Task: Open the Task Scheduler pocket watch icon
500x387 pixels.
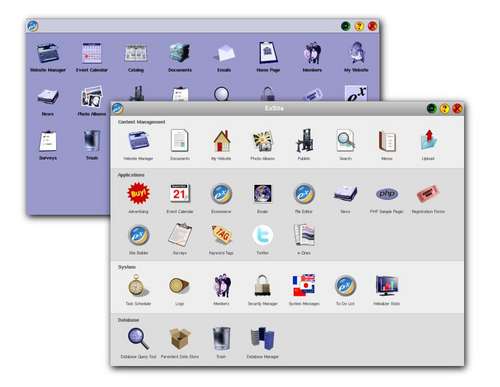Action: [137, 286]
